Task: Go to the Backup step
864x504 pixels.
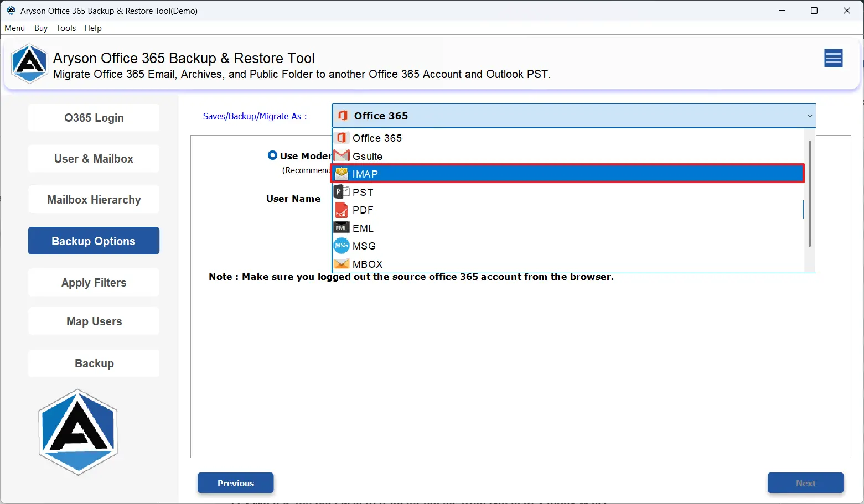Action: pyautogui.click(x=94, y=363)
